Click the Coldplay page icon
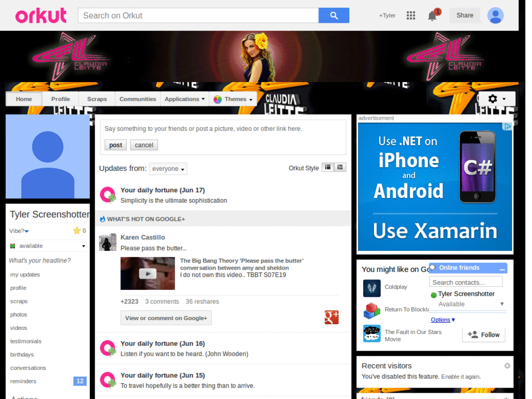This screenshot has height=399, width=532. [x=372, y=288]
